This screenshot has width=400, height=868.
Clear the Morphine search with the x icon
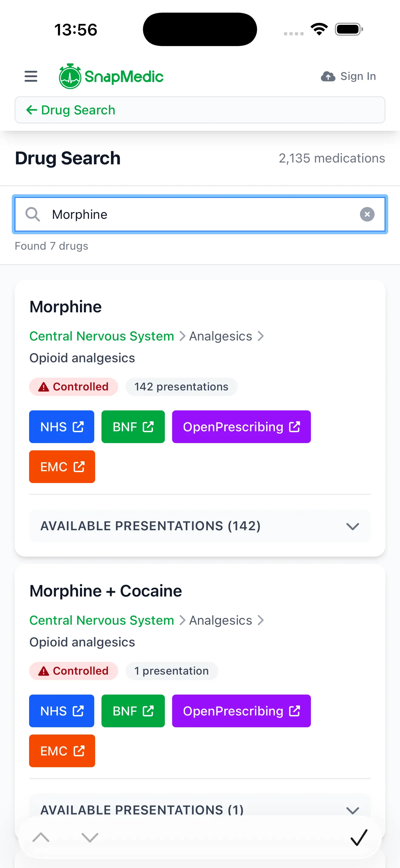[x=367, y=214]
